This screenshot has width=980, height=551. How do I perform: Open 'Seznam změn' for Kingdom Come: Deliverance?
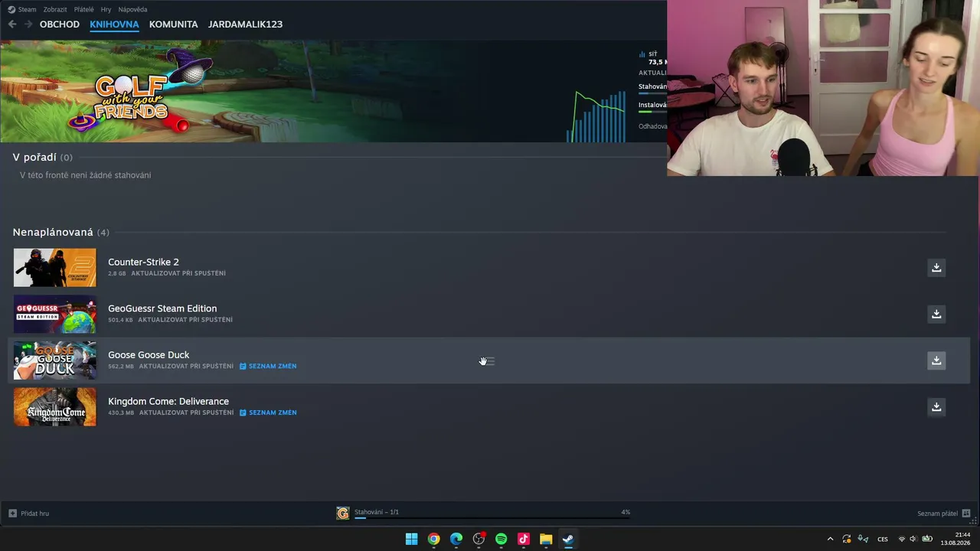pyautogui.click(x=268, y=412)
